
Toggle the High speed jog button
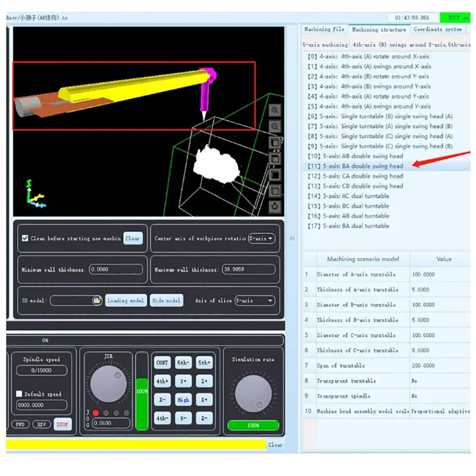(183, 399)
